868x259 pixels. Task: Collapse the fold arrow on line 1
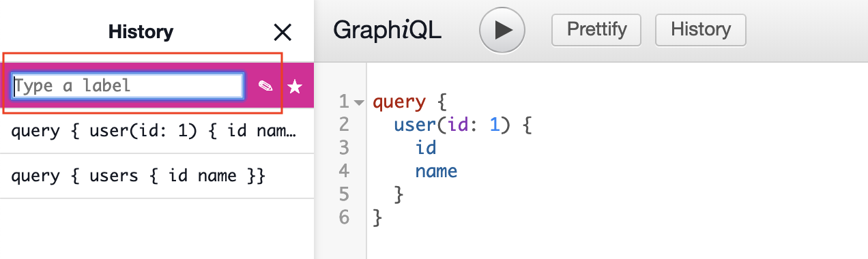click(x=360, y=103)
